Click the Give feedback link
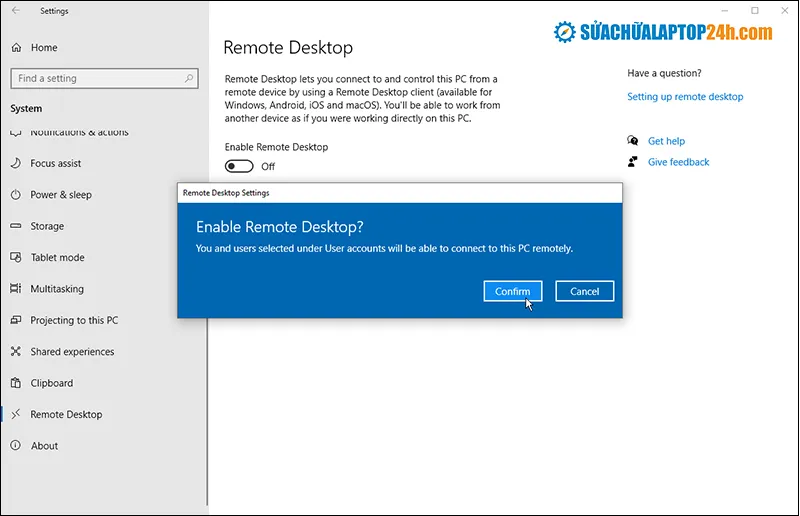 (679, 162)
